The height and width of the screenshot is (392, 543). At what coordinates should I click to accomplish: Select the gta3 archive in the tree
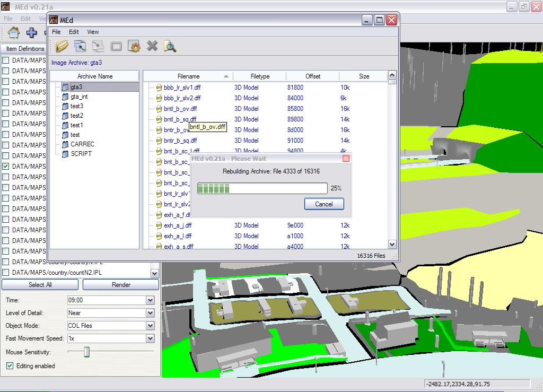pyautogui.click(x=76, y=87)
